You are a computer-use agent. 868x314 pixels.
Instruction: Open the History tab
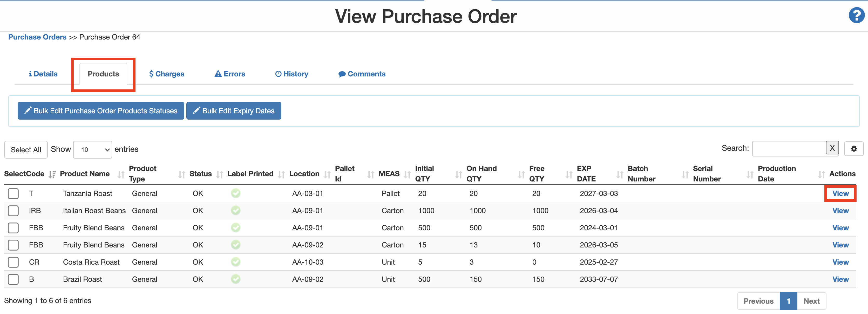tap(291, 74)
